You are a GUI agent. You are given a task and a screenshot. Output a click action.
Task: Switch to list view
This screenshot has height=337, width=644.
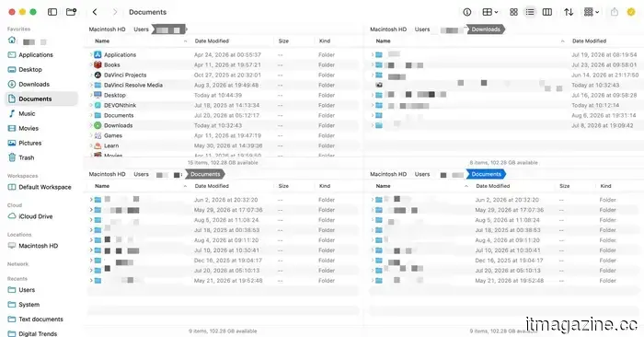[530, 12]
